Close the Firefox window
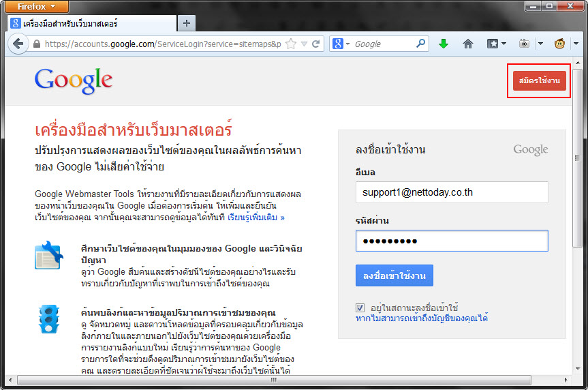This screenshot has height=390, width=588. coord(570,6)
